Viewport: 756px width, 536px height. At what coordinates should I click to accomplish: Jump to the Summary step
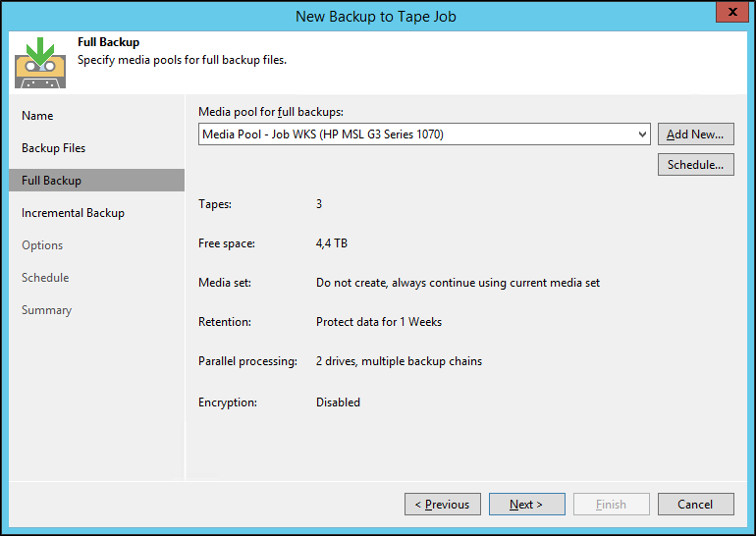pyautogui.click(x=46, y=310)
